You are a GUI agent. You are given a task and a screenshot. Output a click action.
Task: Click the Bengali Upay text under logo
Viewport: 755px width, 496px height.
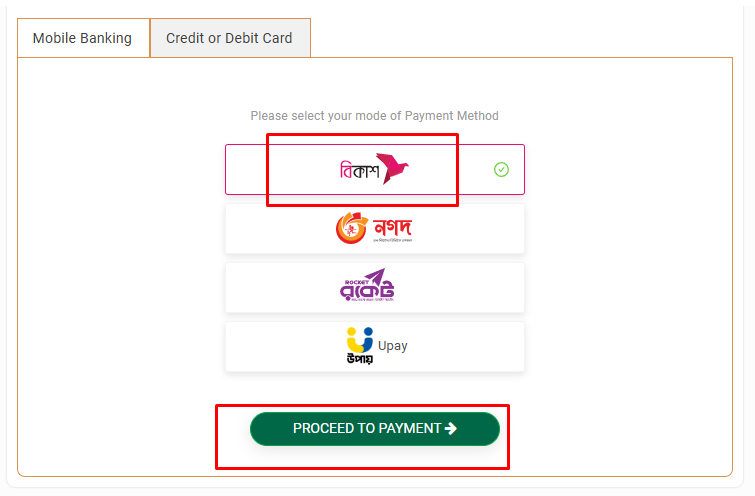point(358,359)
